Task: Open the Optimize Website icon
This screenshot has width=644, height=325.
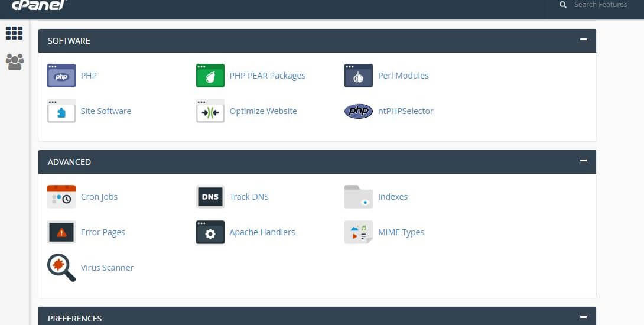Action: pos(210,111)
